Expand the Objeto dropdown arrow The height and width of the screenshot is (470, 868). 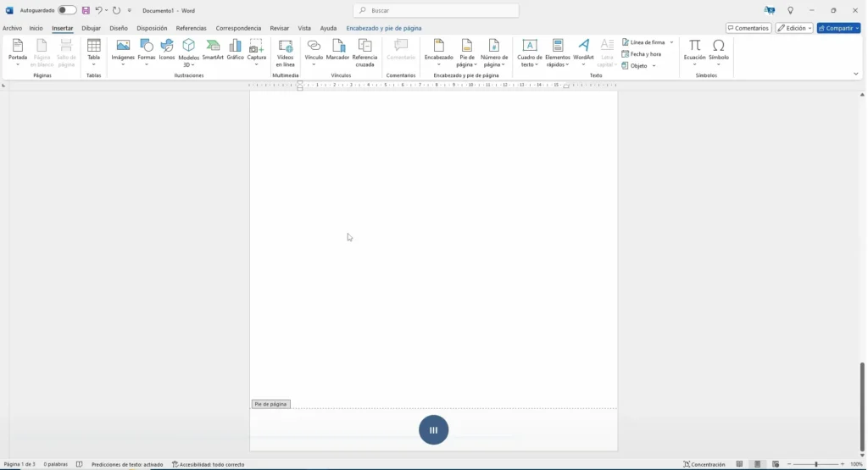[654, 66]
